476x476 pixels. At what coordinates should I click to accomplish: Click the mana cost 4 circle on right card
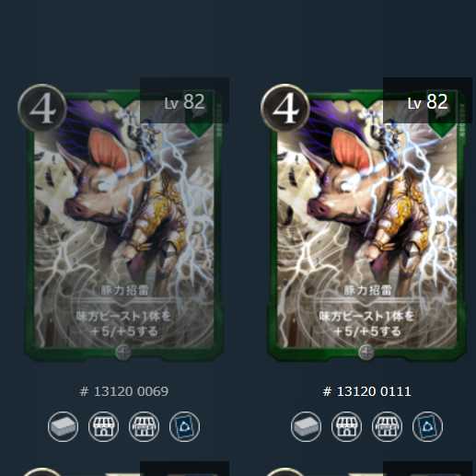point(285,109)
